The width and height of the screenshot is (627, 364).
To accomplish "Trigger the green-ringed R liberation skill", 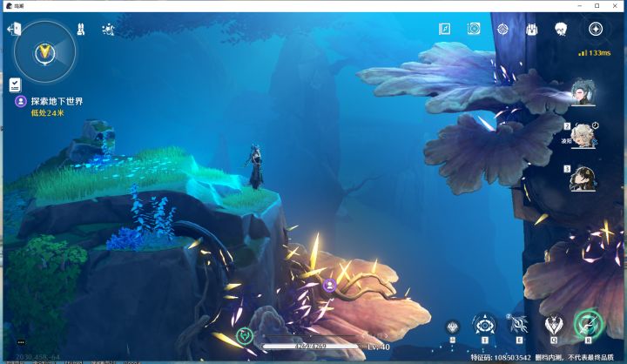I will tap(588, 325).
